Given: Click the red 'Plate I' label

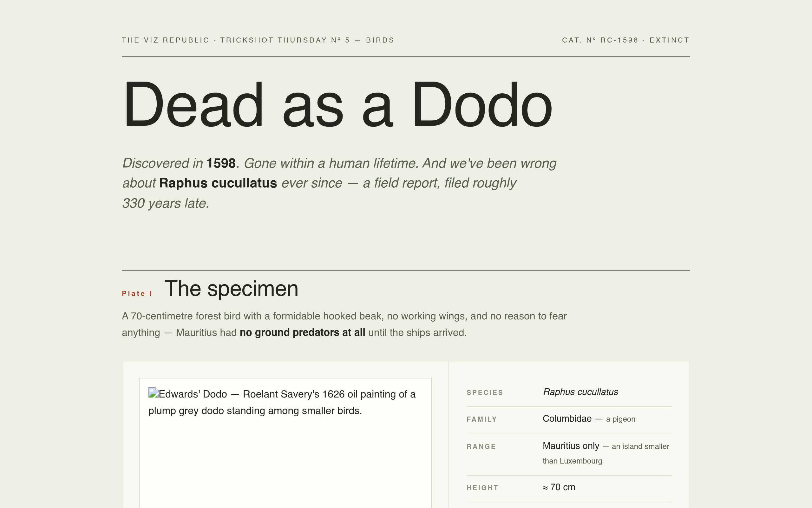Looking at the screenshot, I should [137, 294].
